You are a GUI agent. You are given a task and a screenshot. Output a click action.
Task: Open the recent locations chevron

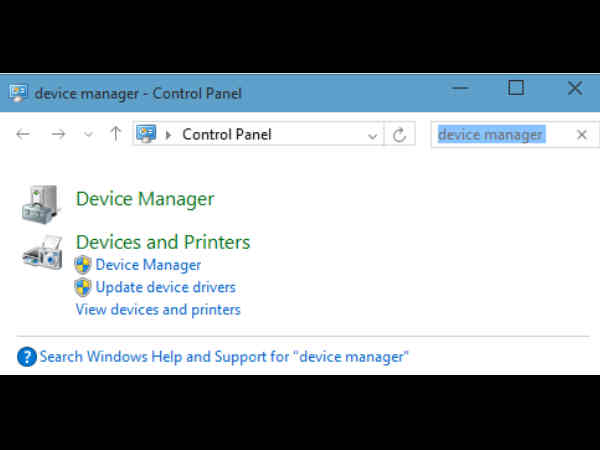point(88,135)
